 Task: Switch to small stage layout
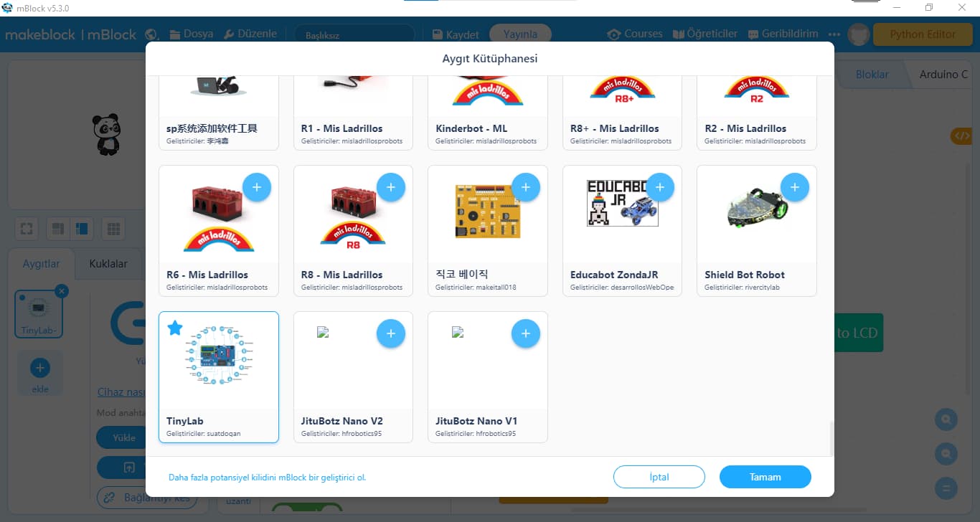[x=58, y=229]
